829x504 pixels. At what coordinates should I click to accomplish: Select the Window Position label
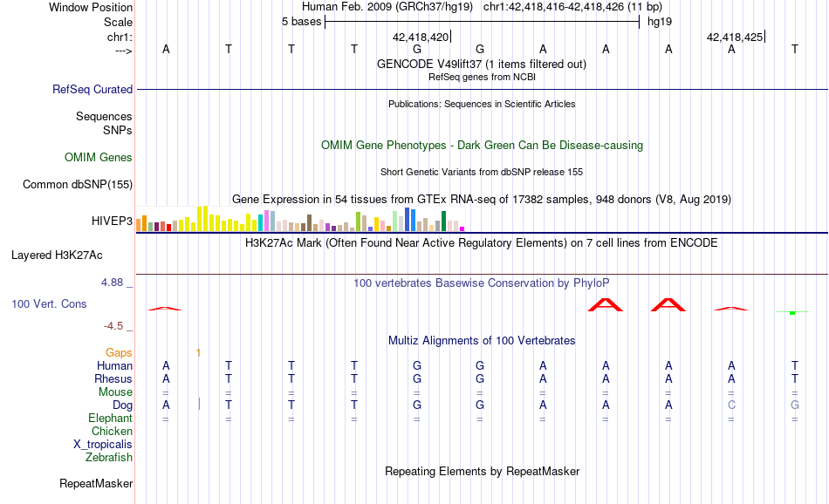[91, 7]
